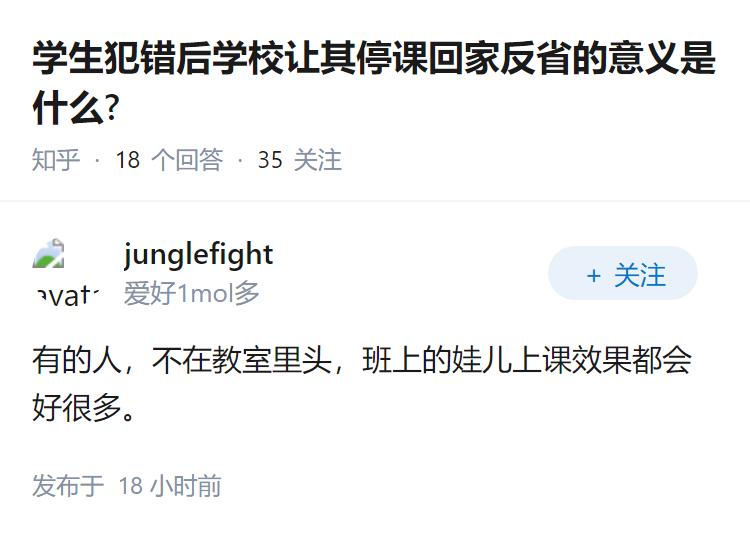750x538 pixels.
Task: Open the 18 个回答 answers count
Action: tap(169, 160)
